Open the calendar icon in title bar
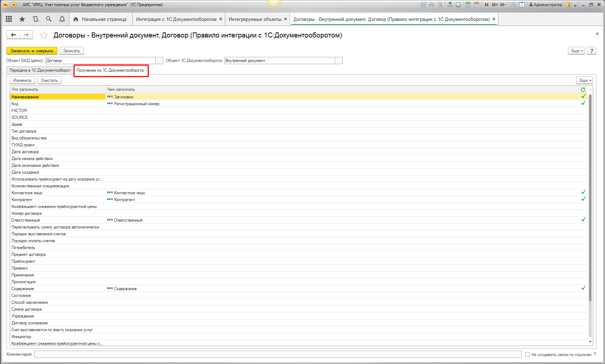This screenshot has width=605, height=364. point(476,5)
